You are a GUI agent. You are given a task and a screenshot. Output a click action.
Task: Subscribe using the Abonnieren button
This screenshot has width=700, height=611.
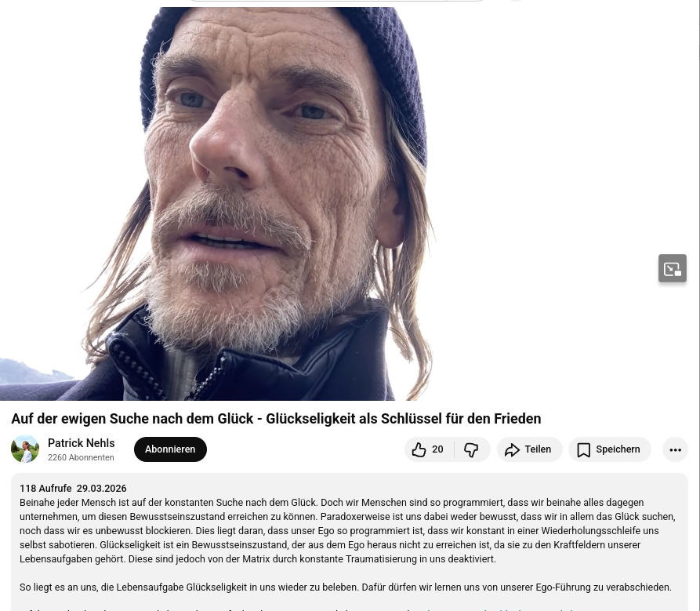point(170,449)
